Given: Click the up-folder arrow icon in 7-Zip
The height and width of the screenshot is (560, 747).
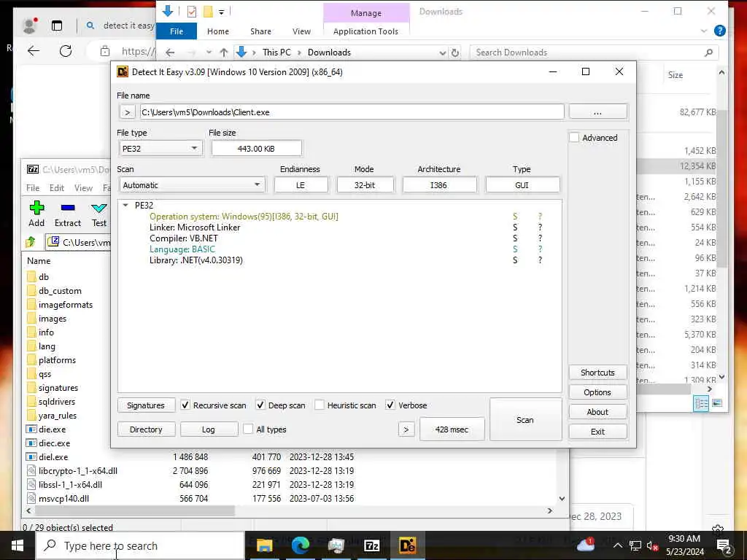Looking at the screenshot, I should (31, 242).
